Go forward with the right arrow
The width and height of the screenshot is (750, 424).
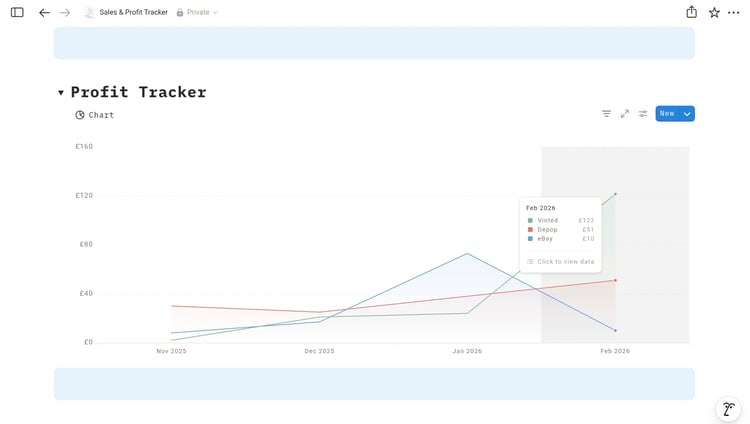65,13
